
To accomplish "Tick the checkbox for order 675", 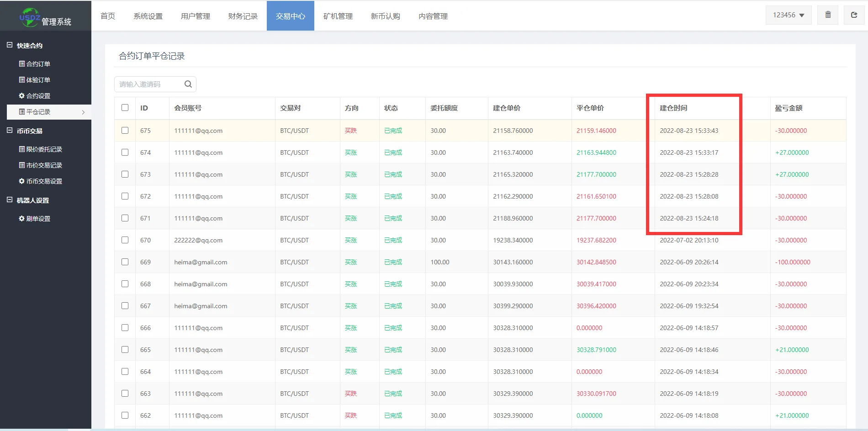I will pyautogui.click(x=125, y=130).
